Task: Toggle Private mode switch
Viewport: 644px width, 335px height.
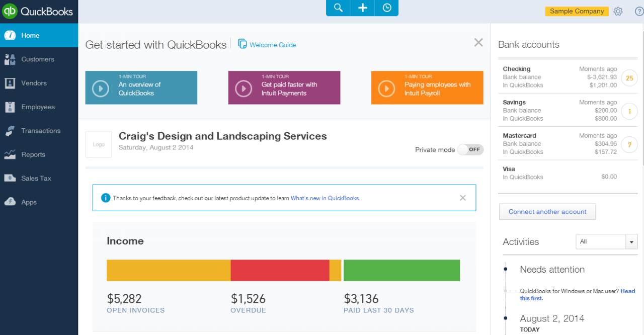Action: tap(470, 149)
